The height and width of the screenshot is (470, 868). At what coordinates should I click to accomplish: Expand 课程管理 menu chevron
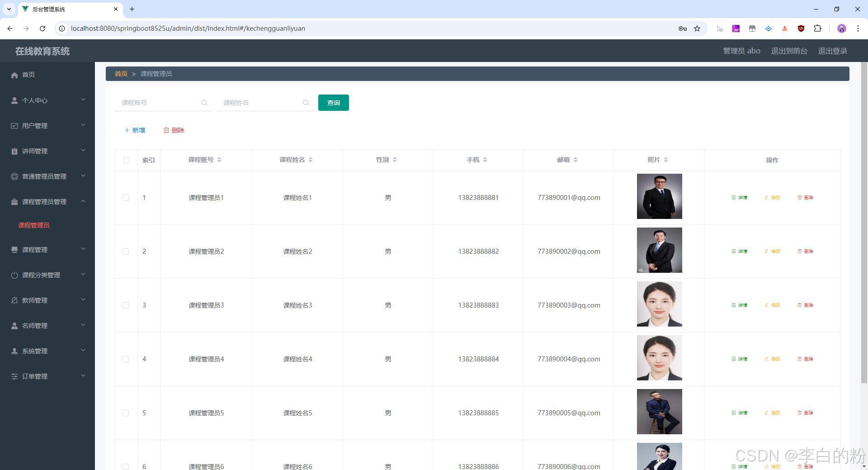[83, 249]
